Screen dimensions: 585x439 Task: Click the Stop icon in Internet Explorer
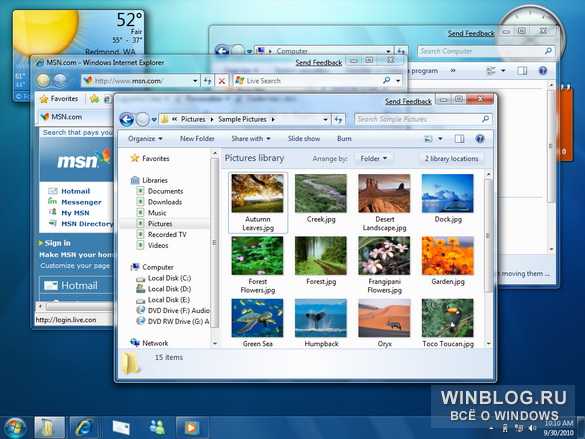coord(222,81)
